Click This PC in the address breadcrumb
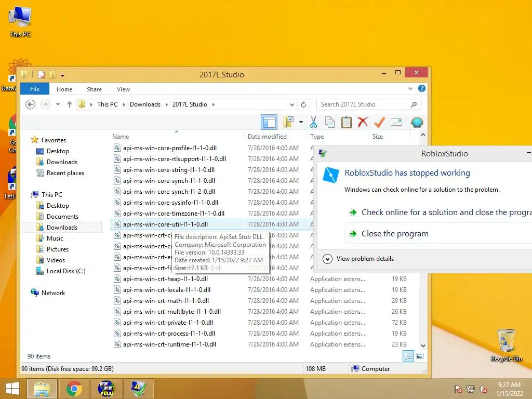 point(107,104)
